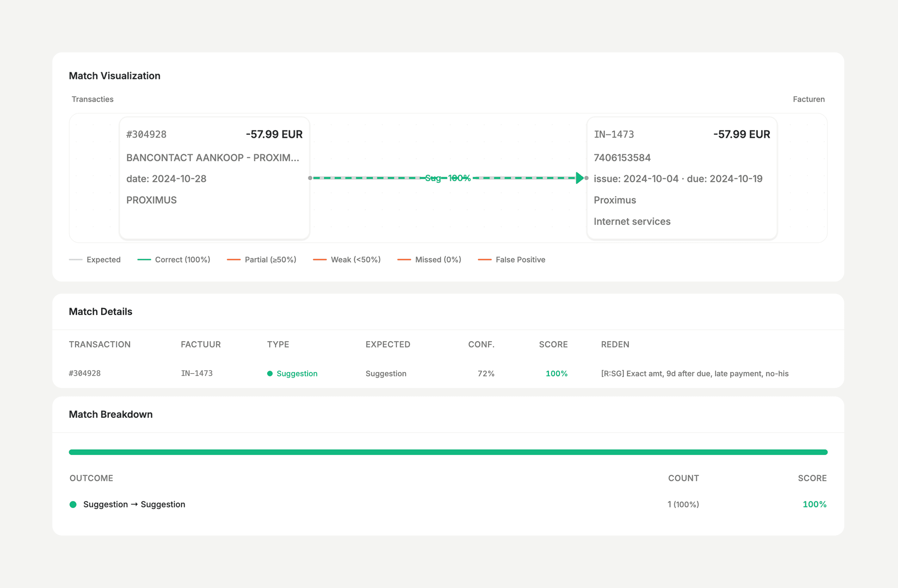Select the Correct (100%) legend indicator
Screen dimensions: 898x588
coord(144,260)
